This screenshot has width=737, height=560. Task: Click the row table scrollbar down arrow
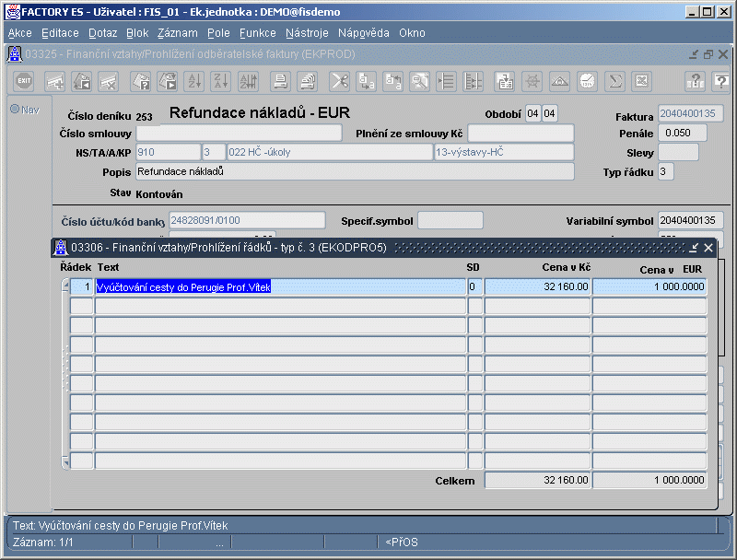65,462
